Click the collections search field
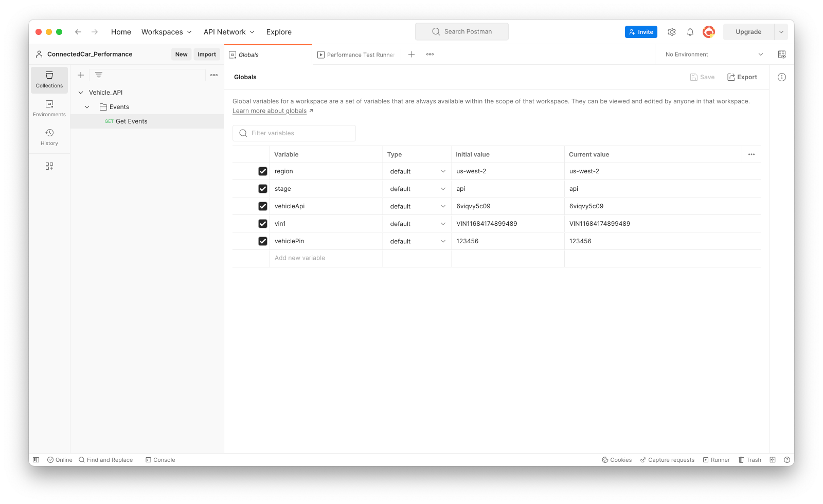This screenshot has height=504, width=823. (147, 75)
